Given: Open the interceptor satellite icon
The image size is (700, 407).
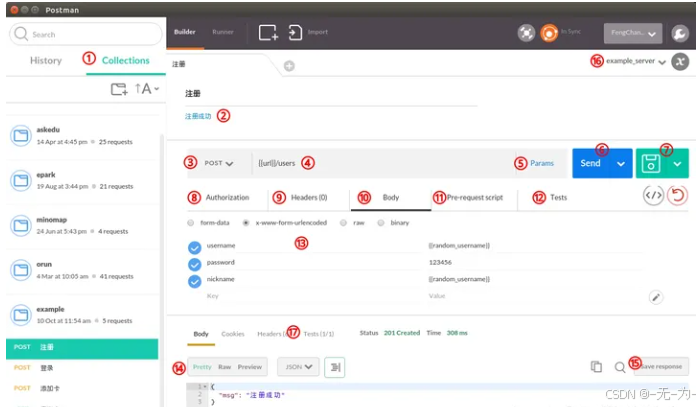Looking at the screenshot, I should coord(526,33).
